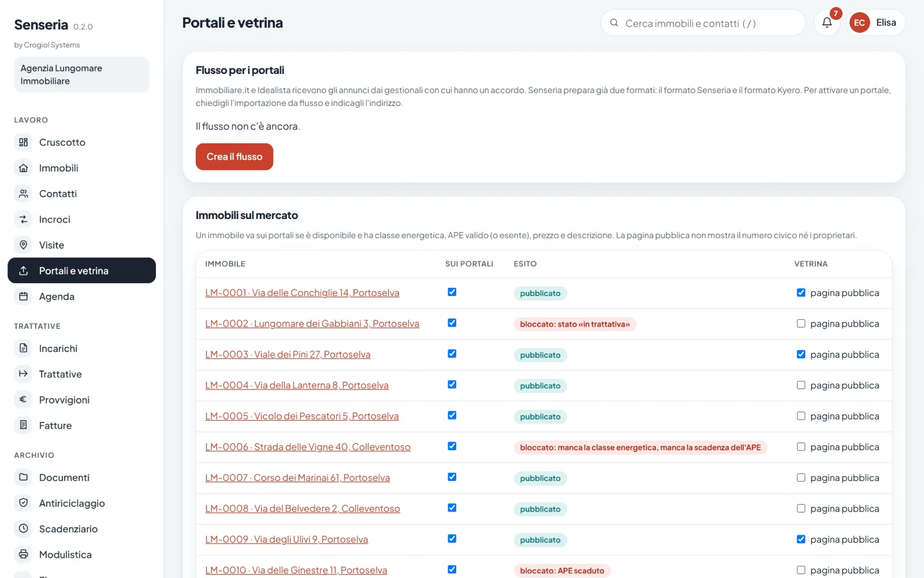Click the Scadenziario clock icon
Image resolution: width=924 pixels, height=578 pixels.
click(23, 529)
